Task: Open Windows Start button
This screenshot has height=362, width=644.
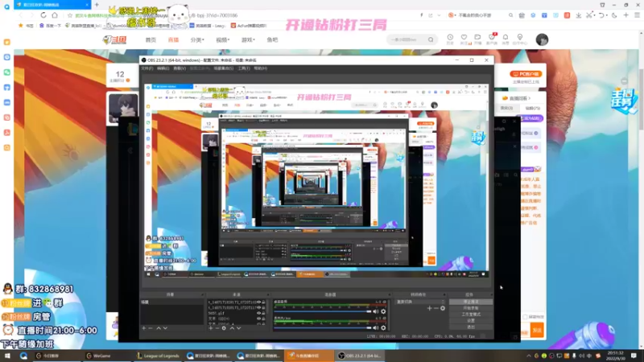Action: click(x=7, y=356)
